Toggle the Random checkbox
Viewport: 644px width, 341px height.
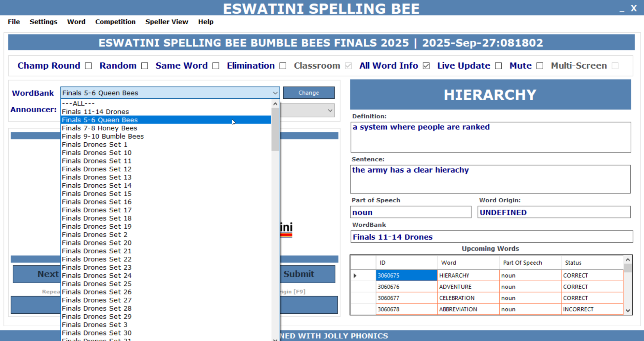[x=145, y=66]
